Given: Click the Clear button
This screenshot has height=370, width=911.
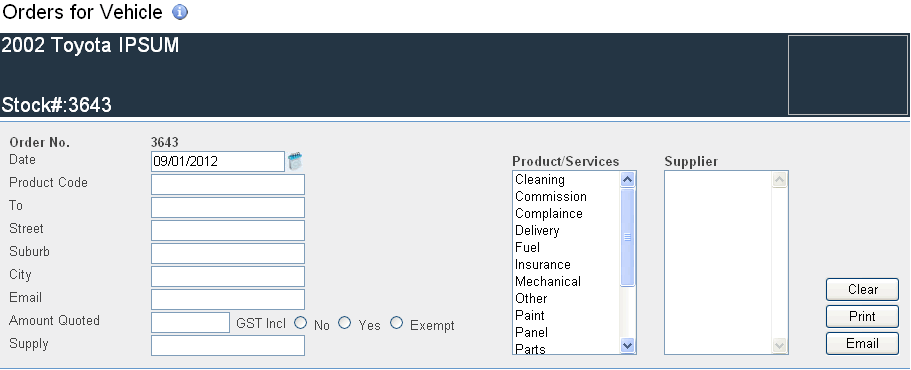Looking at the screenshot, I should pos(862,289).
